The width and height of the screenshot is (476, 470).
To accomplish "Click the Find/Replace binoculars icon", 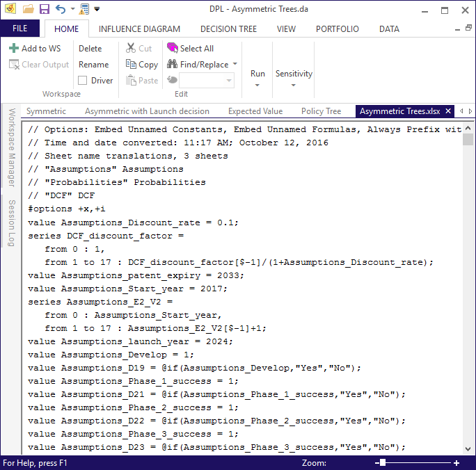I will [173, 65].
